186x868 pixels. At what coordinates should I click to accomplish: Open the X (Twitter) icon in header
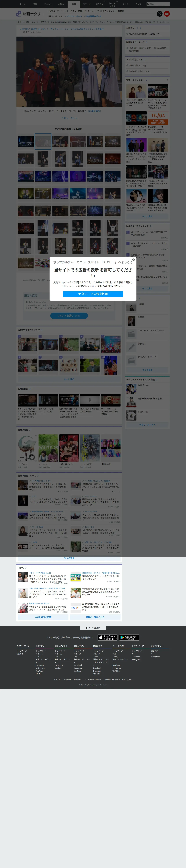tap(160, 14)
